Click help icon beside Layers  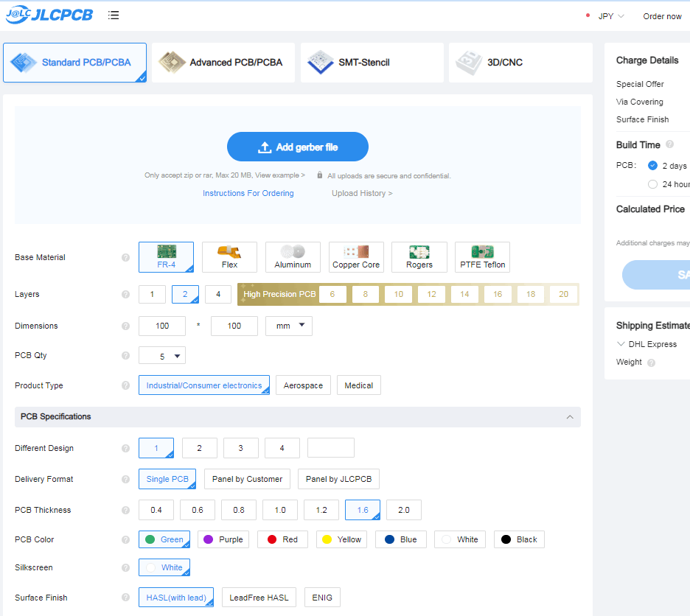125,294
